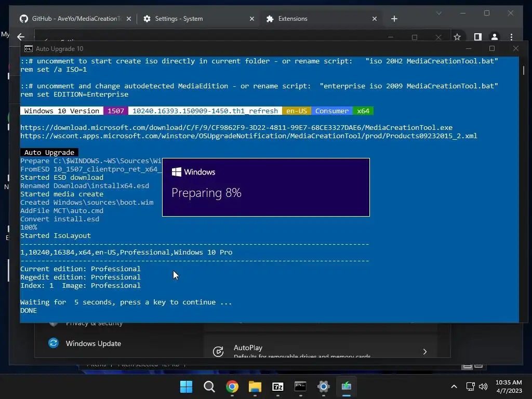
Task: Open the tab search dropdown arrow
Action: coord(438,13)
